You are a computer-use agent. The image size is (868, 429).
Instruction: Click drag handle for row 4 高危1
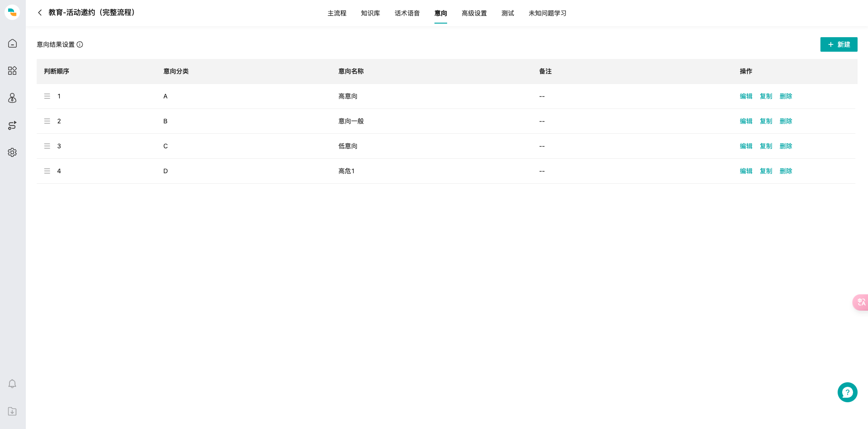tap(47, 171)
